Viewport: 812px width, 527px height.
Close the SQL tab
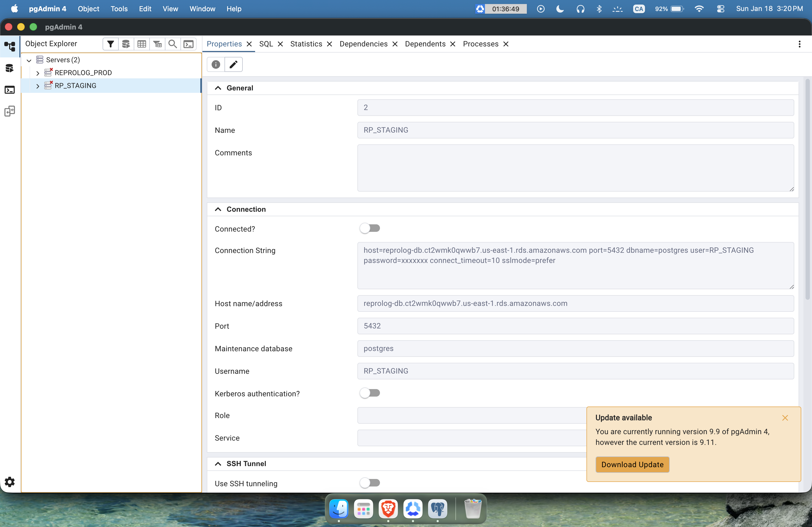280,44
